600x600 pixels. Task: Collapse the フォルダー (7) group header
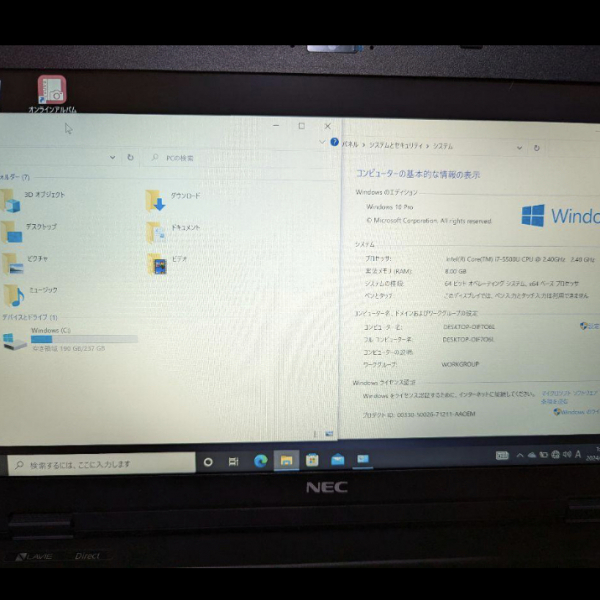15,177
